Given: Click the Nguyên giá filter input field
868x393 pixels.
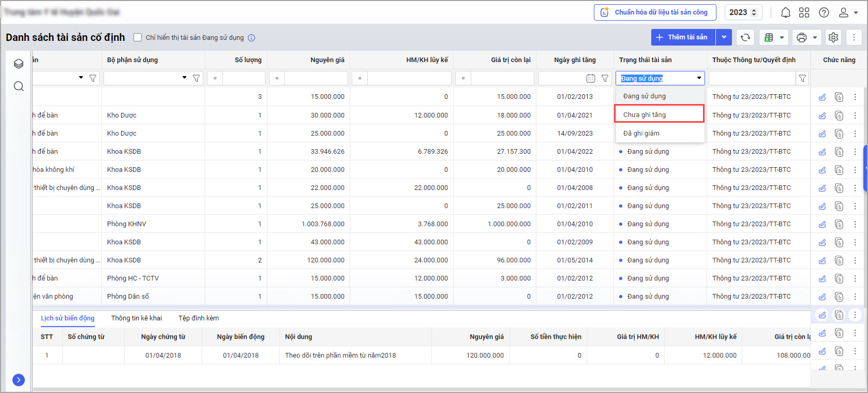Looking at the screenshot, I should point(316,78).
